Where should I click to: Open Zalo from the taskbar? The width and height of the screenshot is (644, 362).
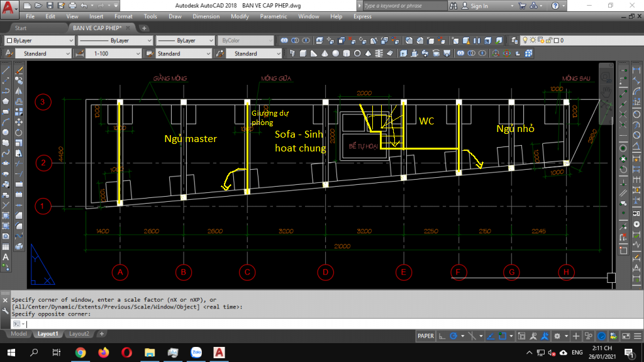196,353
